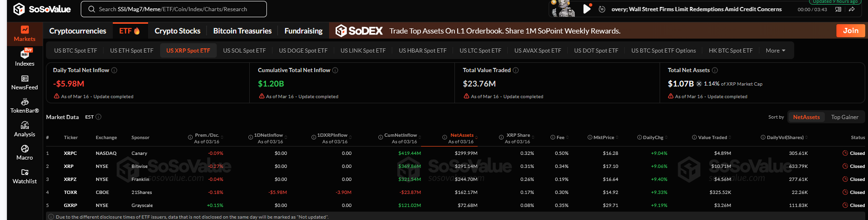Select the US BTC Spot ETF tab
Screen dimensions: 868x220
click(76, 51)
